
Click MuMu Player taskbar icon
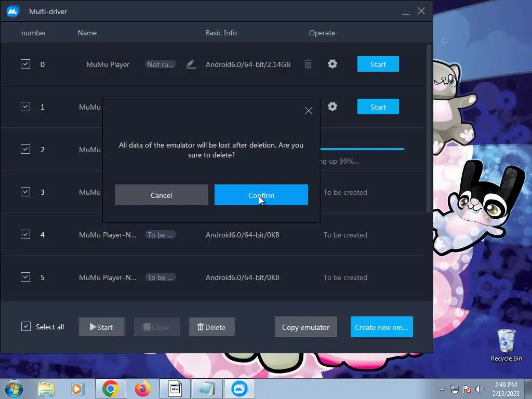[239, 389]
